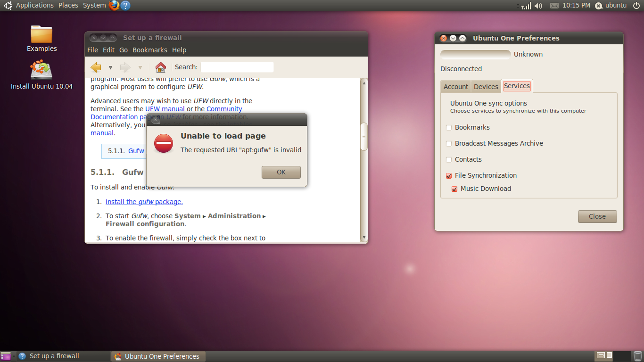Image resolution: width=644 pixels, height=362 pixels.
Task: Focus the Search field in help window
Action: coord(237,67)
